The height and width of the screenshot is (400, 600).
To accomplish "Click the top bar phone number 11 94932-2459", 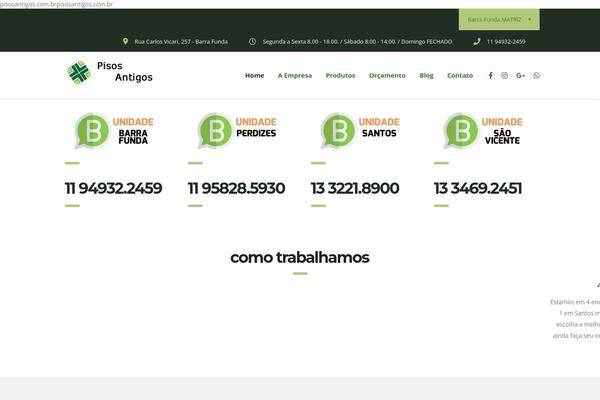I will (x=506, y=41).
